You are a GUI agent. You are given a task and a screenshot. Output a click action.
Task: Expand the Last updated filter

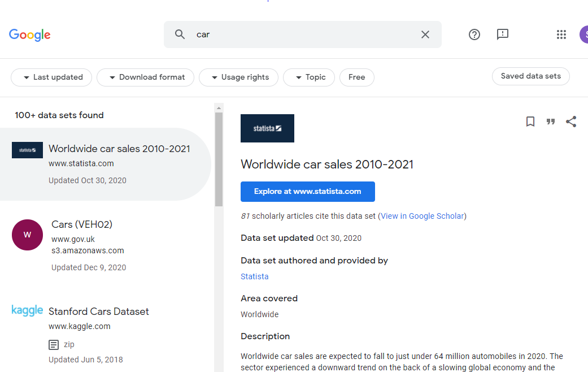tap(51, 77)
